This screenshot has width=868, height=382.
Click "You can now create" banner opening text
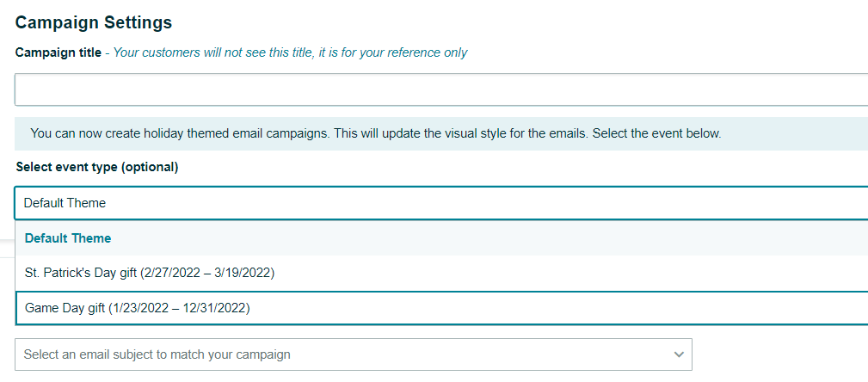pos(82,133)
